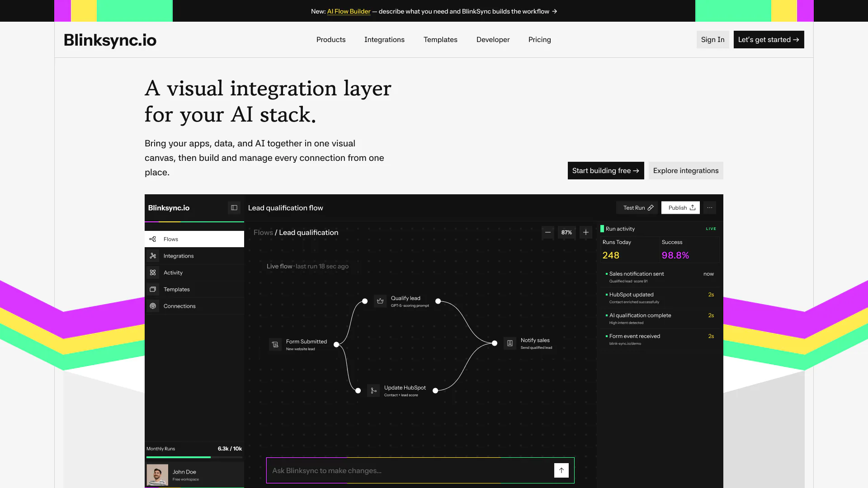Screen dimensions: 868x488
Task: Click Explore integrations button
Action: (686, 171)
